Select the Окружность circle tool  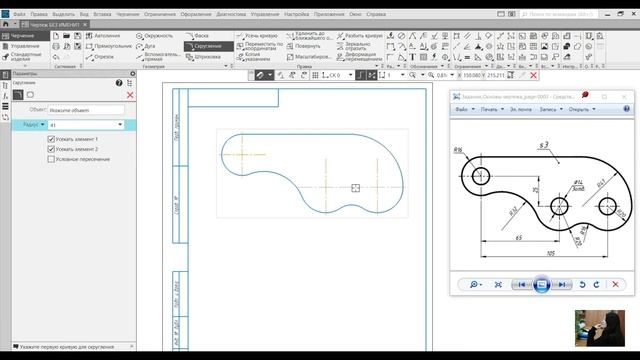point(154,36)
